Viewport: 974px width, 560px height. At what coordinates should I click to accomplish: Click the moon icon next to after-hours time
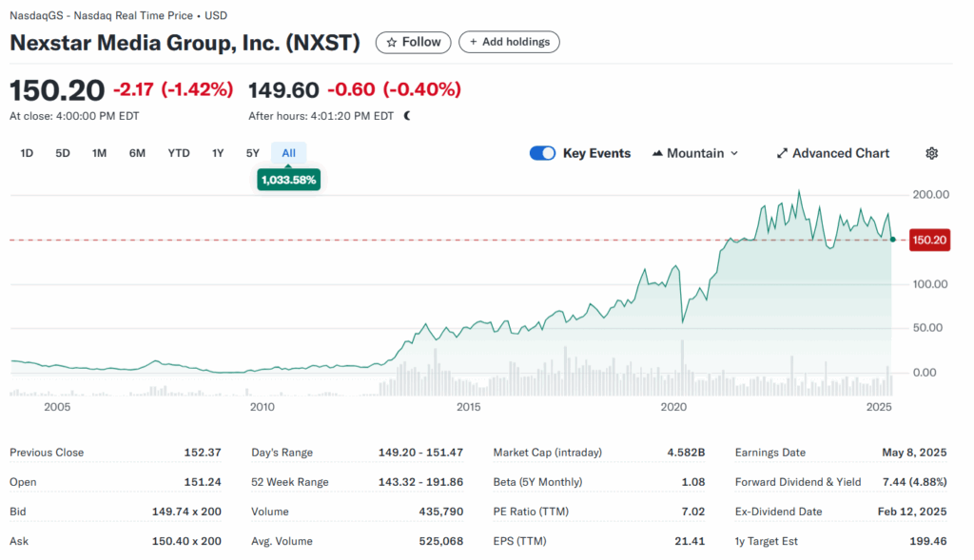click(405, 114)
